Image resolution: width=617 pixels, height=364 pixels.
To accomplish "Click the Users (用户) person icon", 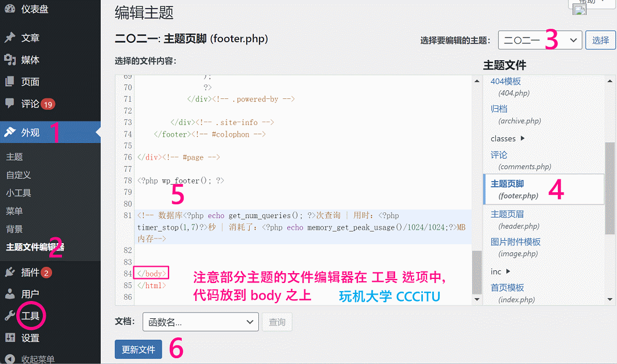I will [10, 294].
